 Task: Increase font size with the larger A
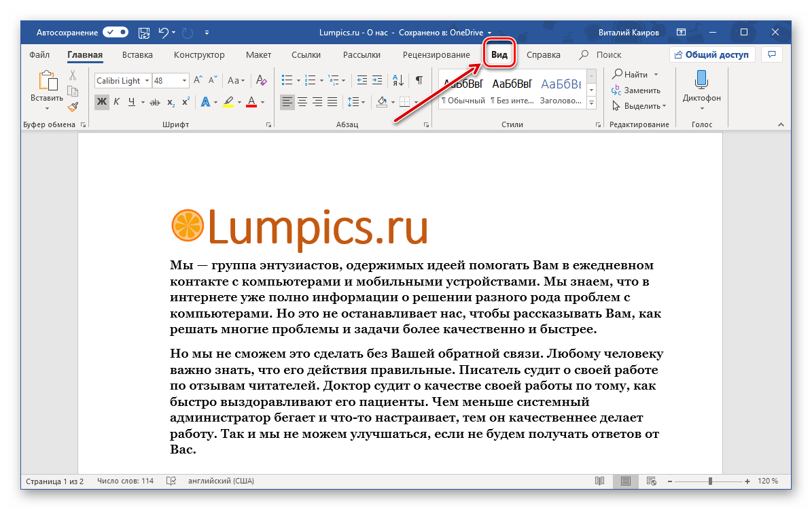198,80
